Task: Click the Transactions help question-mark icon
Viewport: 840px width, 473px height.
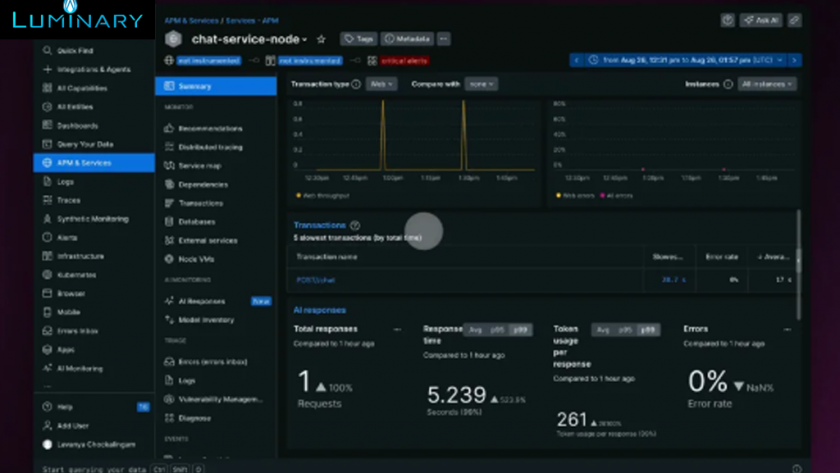Action: [x=355, y=226]
